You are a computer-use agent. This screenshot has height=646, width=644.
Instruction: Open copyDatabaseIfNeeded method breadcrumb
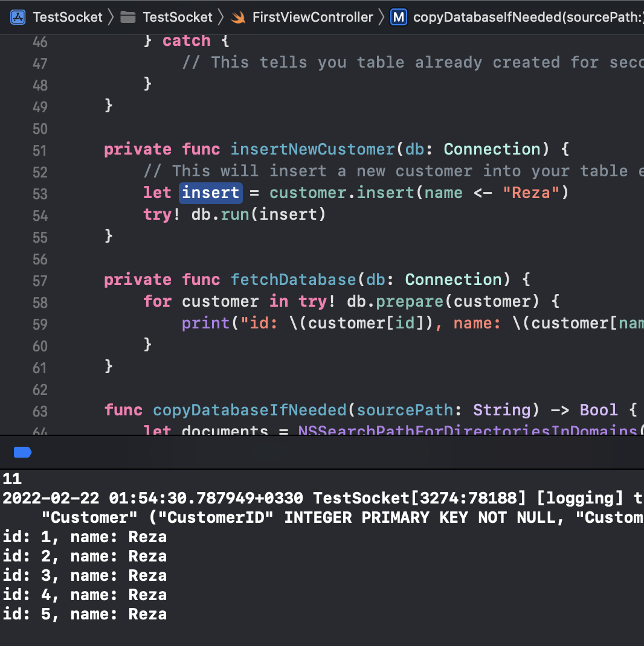coord(528,18)
